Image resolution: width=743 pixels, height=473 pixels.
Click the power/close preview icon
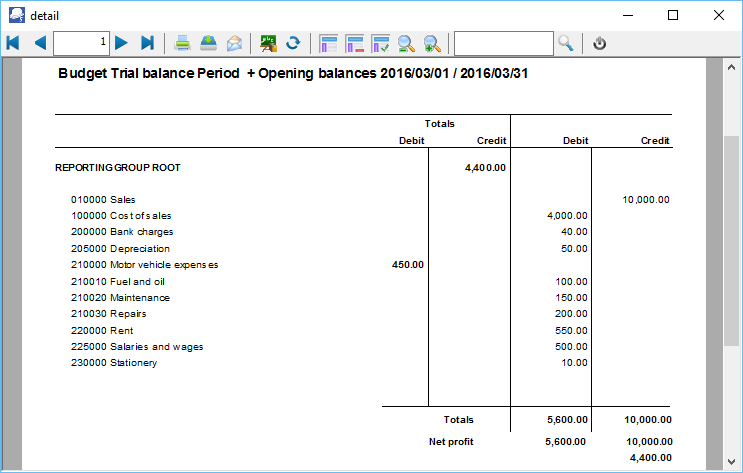tap(600, 43)
